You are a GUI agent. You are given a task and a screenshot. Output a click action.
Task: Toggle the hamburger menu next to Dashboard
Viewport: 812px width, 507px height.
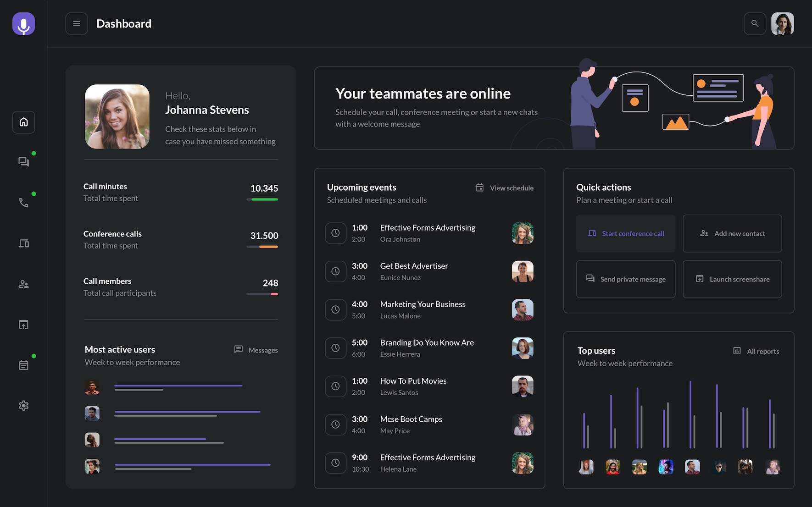tap(77, 23)
